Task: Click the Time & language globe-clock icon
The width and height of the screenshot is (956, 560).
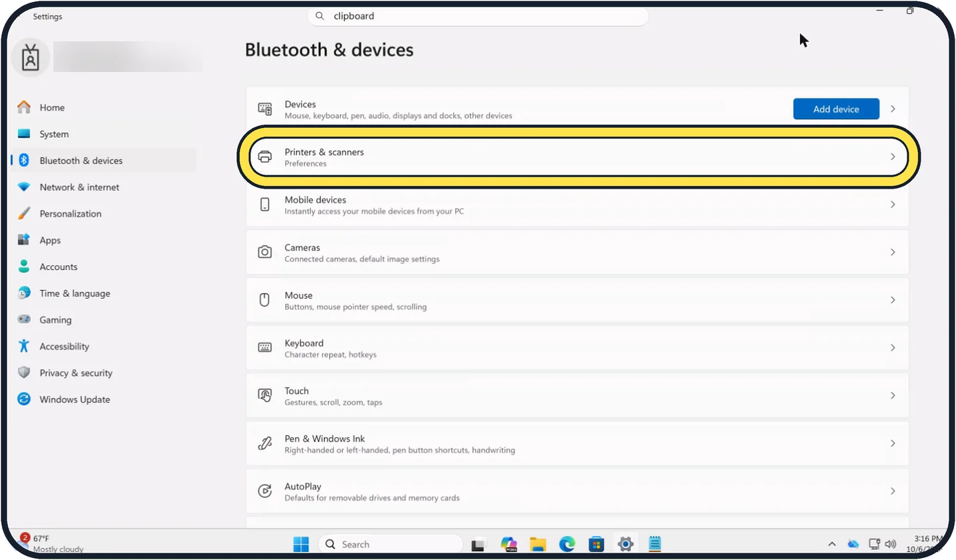Action: 24,293
